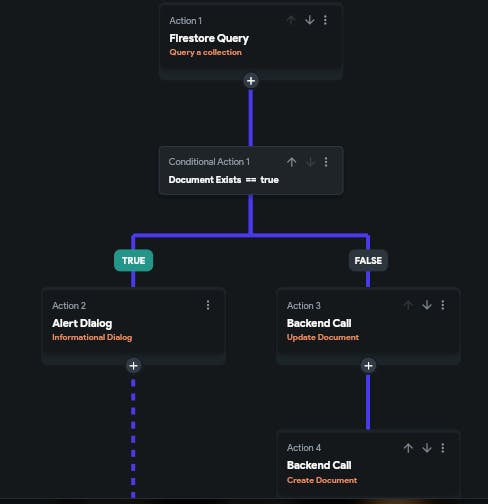Open Action 3 three-dot menu

tap(443, 305)
